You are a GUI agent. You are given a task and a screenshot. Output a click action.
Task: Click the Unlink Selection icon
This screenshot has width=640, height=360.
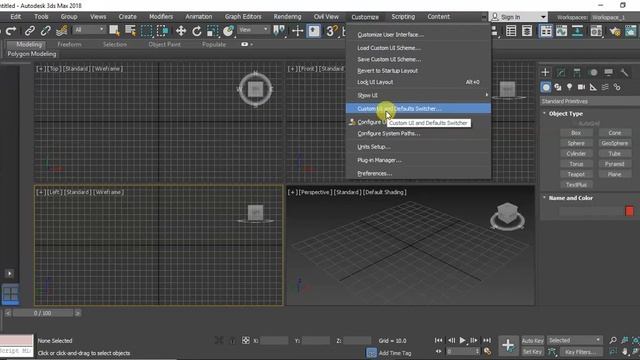(46, 31)
